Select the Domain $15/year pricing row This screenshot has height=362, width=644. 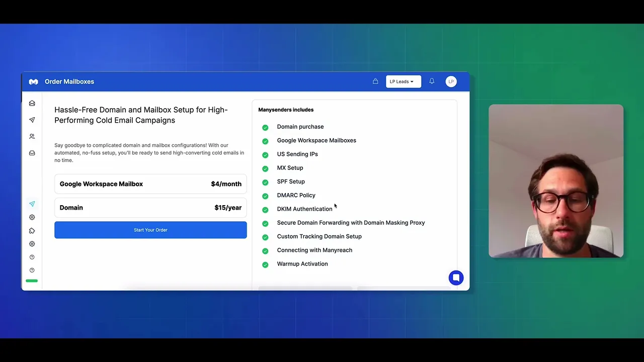[x=150, y=208]
